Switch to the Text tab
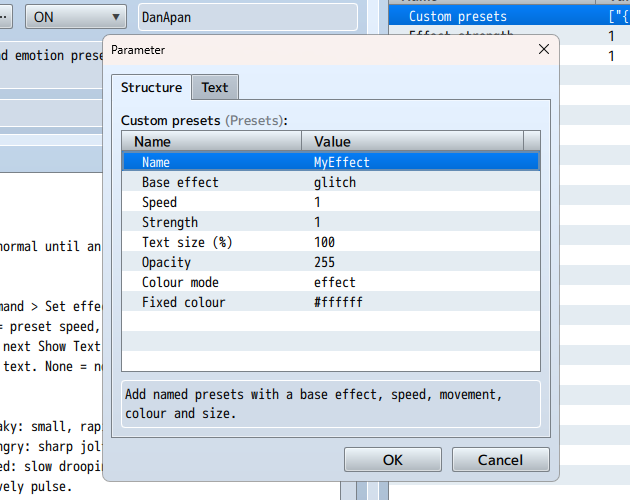This screenshot has width=630, height=500. coord(215,87)
